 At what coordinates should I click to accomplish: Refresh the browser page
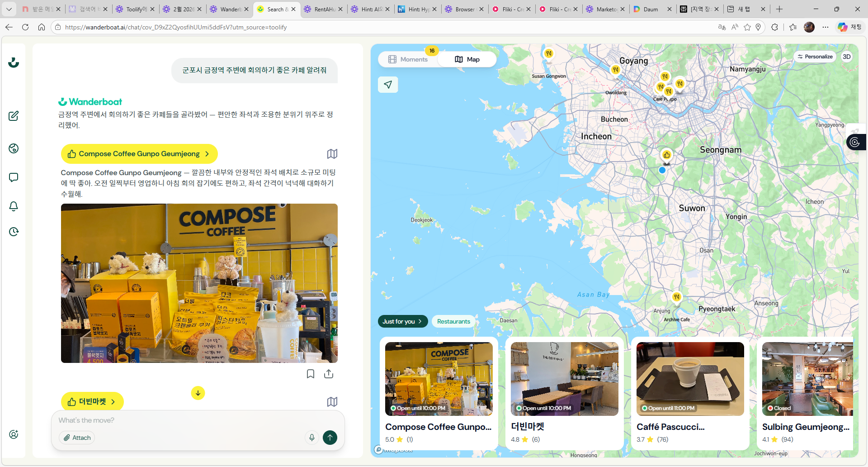click(x=25, y=27)
